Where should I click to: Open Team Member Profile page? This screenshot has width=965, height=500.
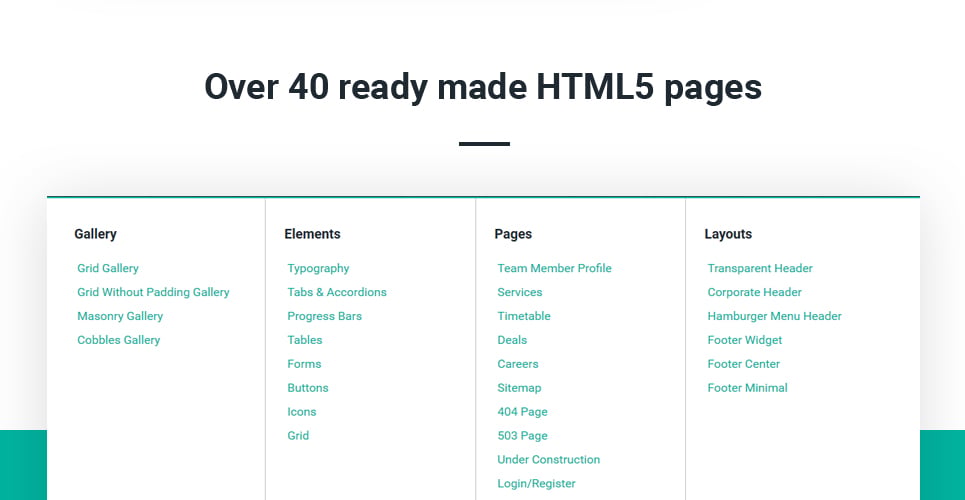point(555,268)
